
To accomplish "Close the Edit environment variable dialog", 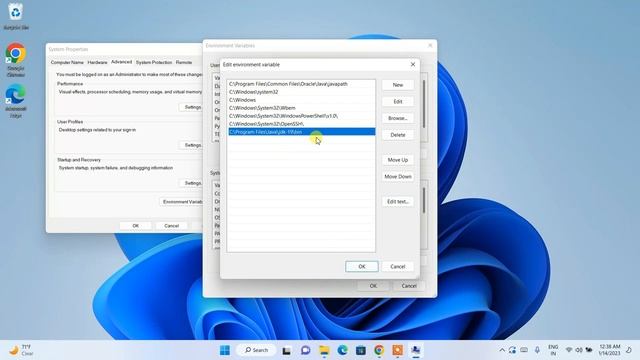I will point(413,64).
